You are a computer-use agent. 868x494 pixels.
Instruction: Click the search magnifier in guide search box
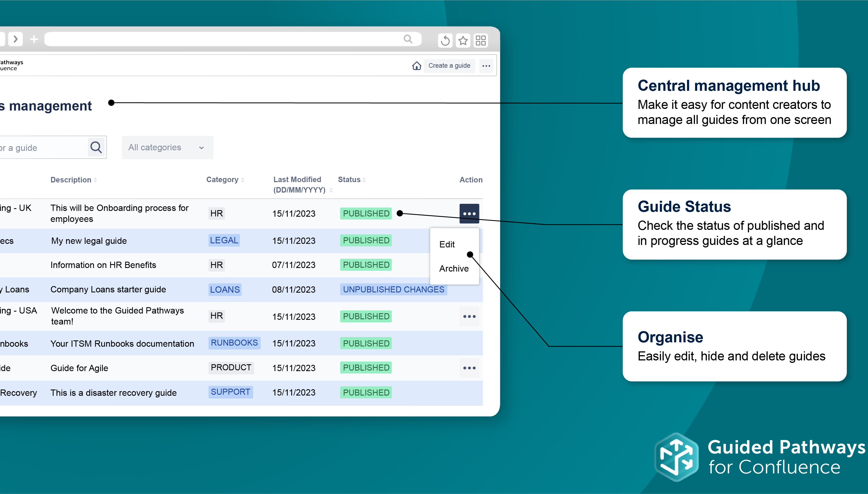coord(96,147)
